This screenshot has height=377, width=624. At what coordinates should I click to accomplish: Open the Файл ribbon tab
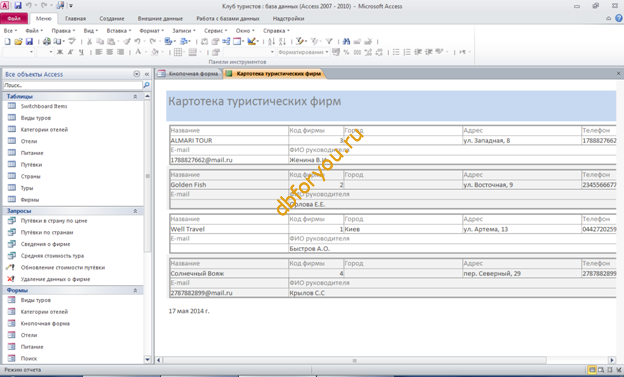coord(14,19)
